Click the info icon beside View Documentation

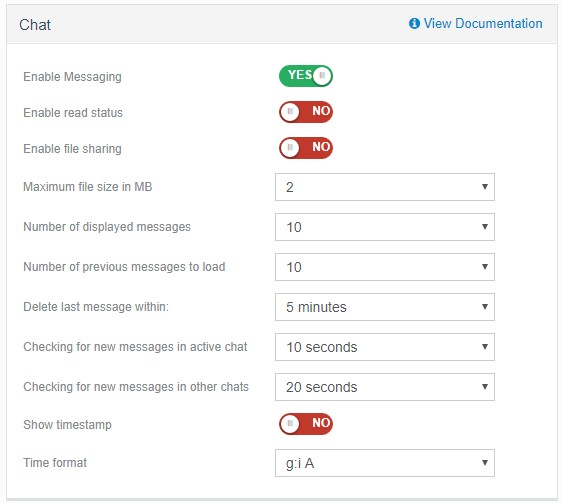tap(414, 24)
